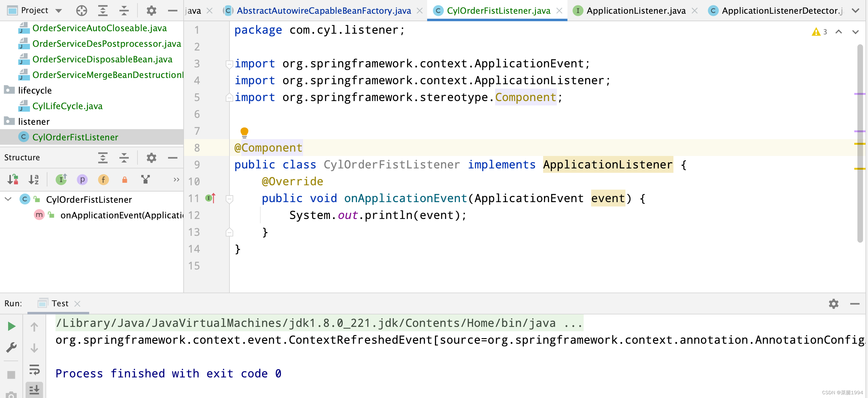868x398 pixels.
Task: Toggle sort alphabetically in Structure
Action: pos(34,179)
